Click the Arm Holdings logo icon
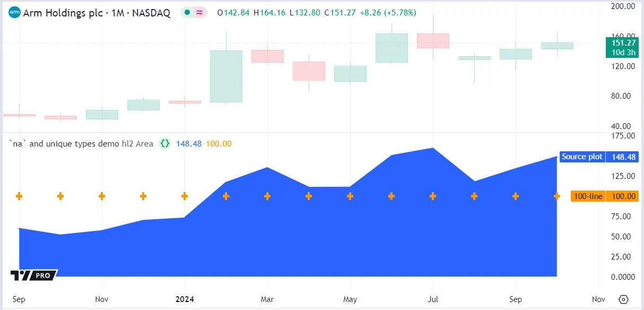644x310 pixels. [x=15, y=13]
